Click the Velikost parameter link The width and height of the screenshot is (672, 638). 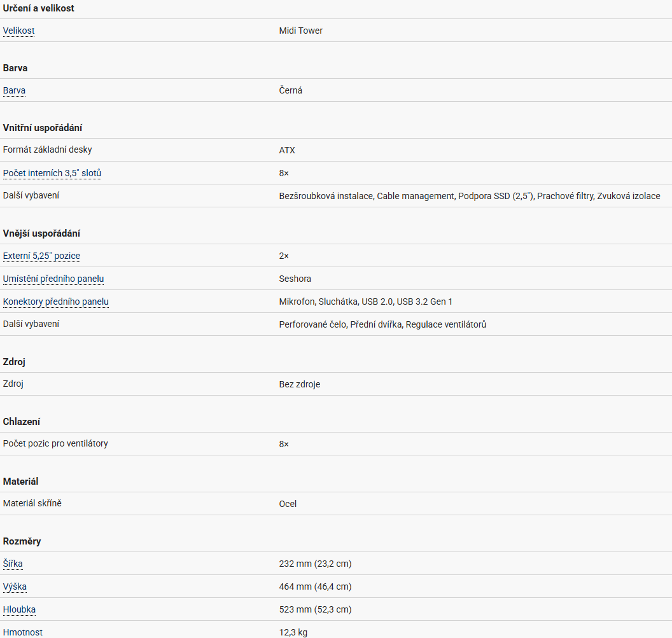point(19,31)
